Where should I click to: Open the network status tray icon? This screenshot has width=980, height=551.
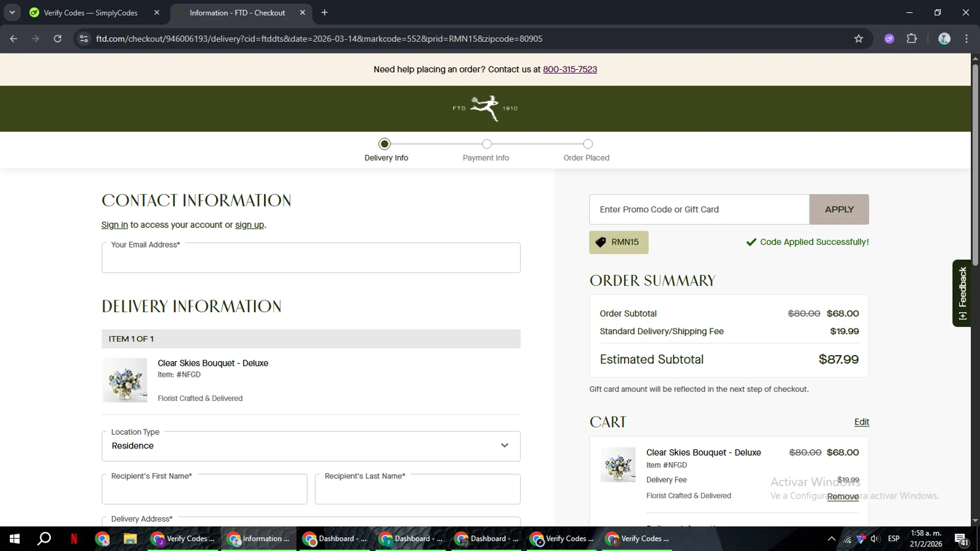pos(847,539)
